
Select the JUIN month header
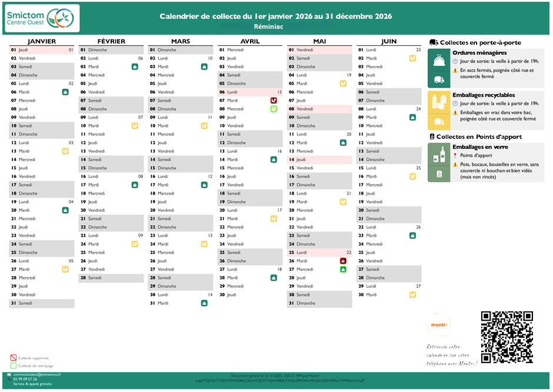[x=389, y=41]
